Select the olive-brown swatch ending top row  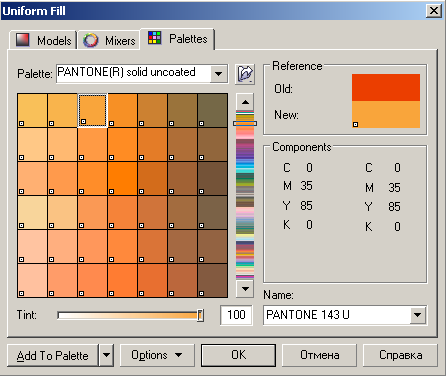click(x=213, y=110)
